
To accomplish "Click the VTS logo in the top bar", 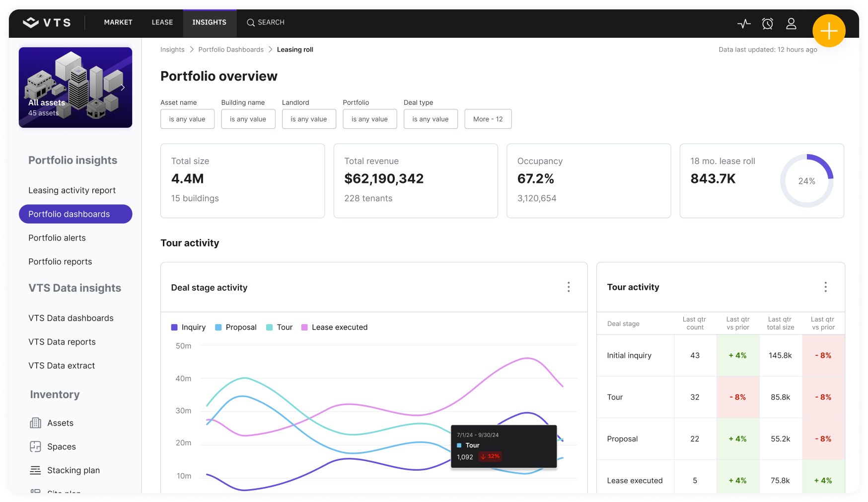I will (x=47, y=22).
